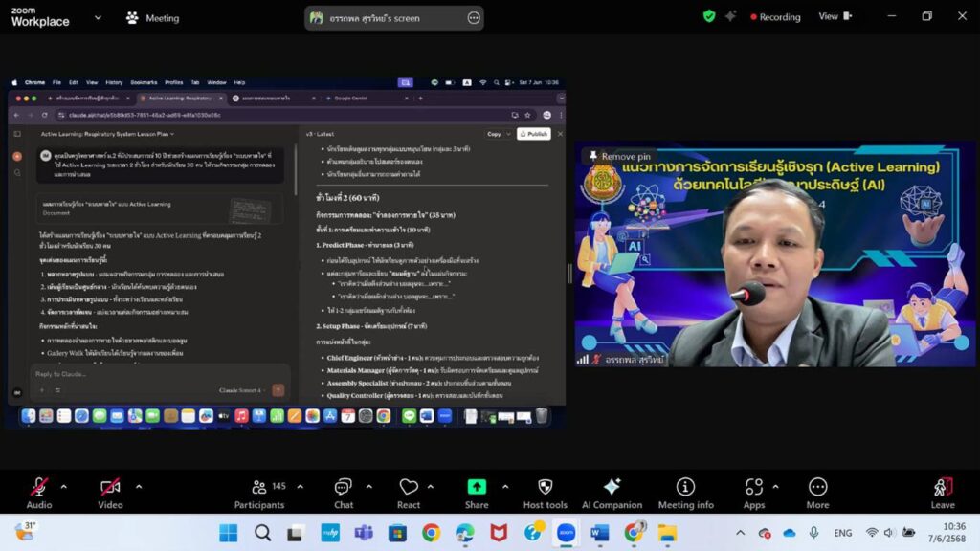
Task: Switch to the Meeting tab
Action: coord(152,17)
